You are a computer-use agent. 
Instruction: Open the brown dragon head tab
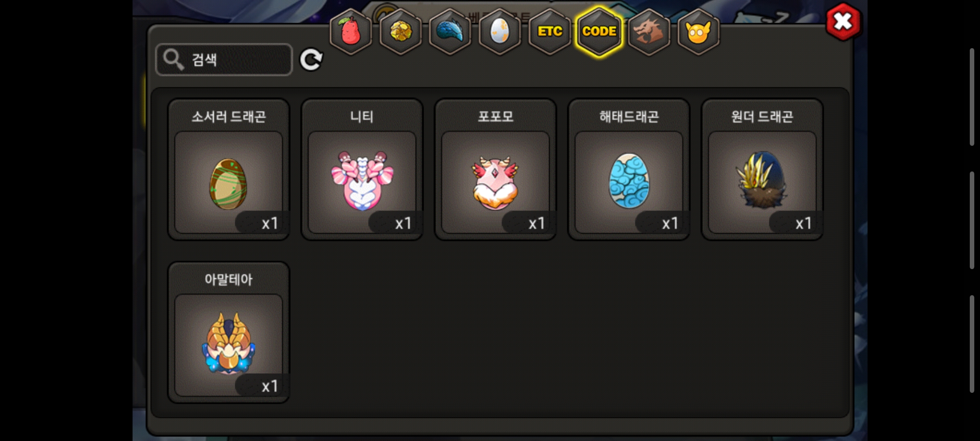649,31
